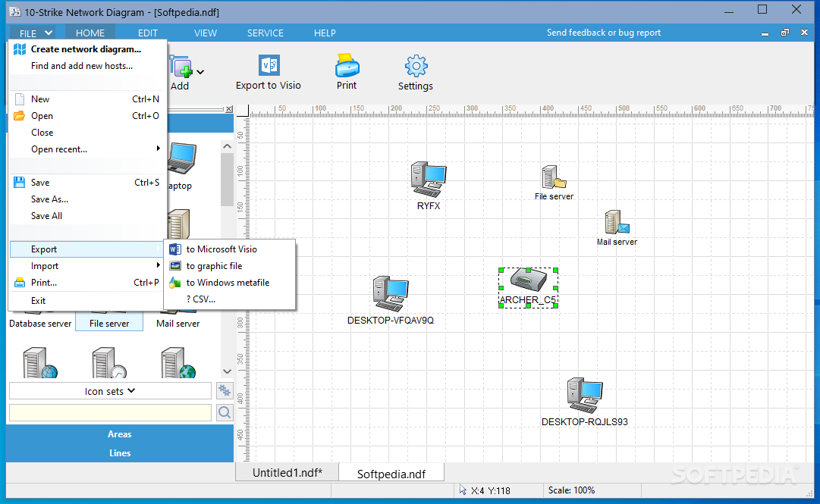This screenshot has height=504, width=820.
Task: Switch to the VIEW ribbon tab
Action: pos(206,33)
